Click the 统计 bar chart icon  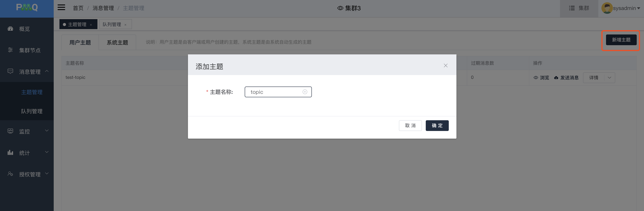[10, 152]
